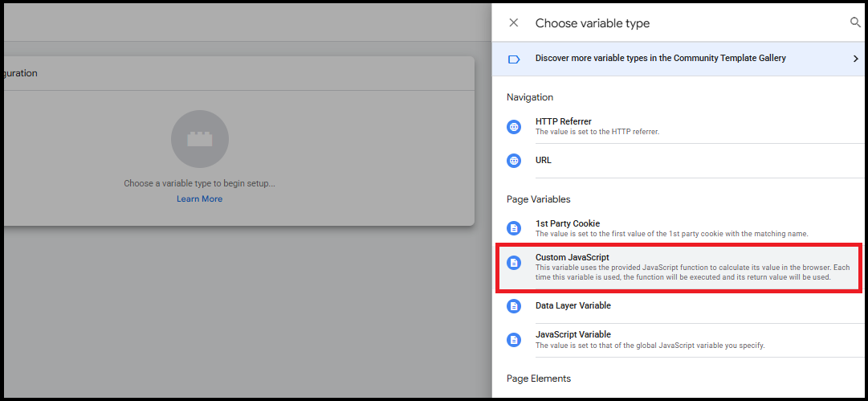
Task: Choose the URL variable type label
Action: 544,160
